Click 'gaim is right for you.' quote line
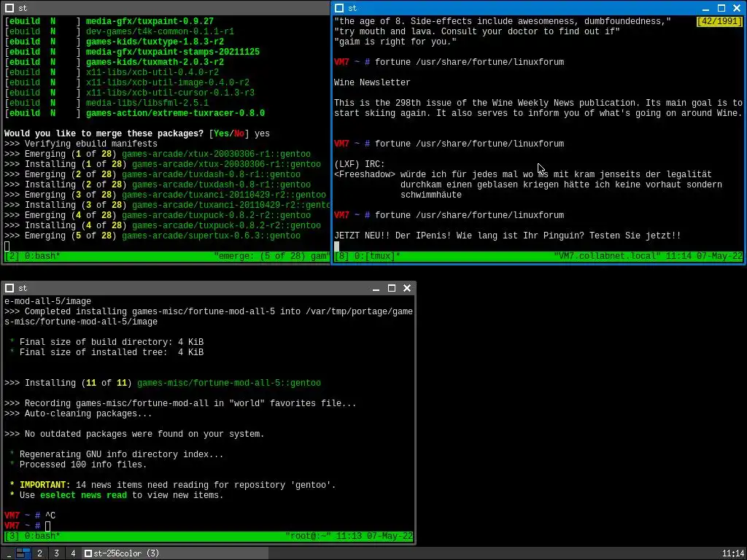 tap(395, 42)
